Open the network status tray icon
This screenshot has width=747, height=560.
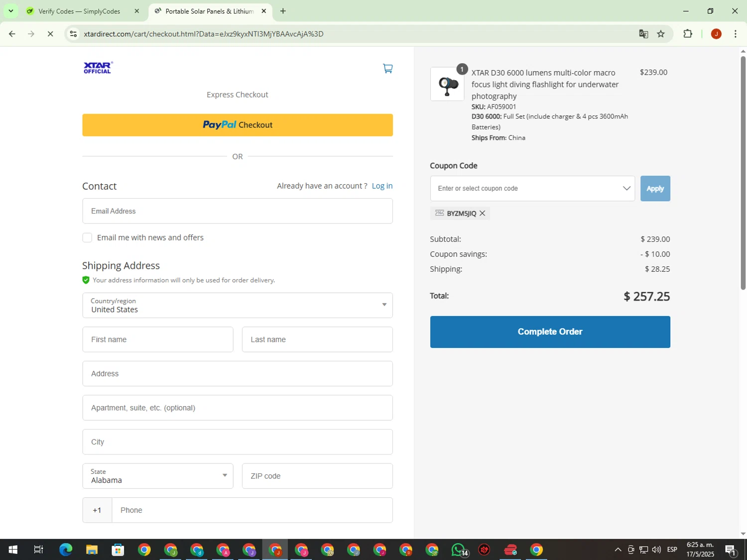pos(643,550)
